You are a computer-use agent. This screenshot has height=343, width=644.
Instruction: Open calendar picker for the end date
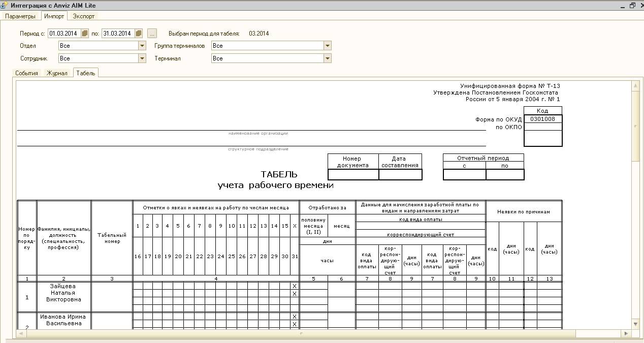(139, 34)
